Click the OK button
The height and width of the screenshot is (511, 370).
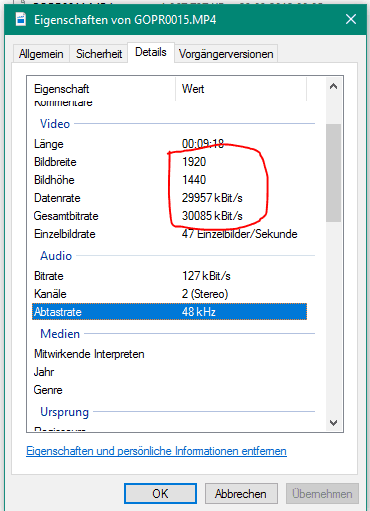(160, 493)
